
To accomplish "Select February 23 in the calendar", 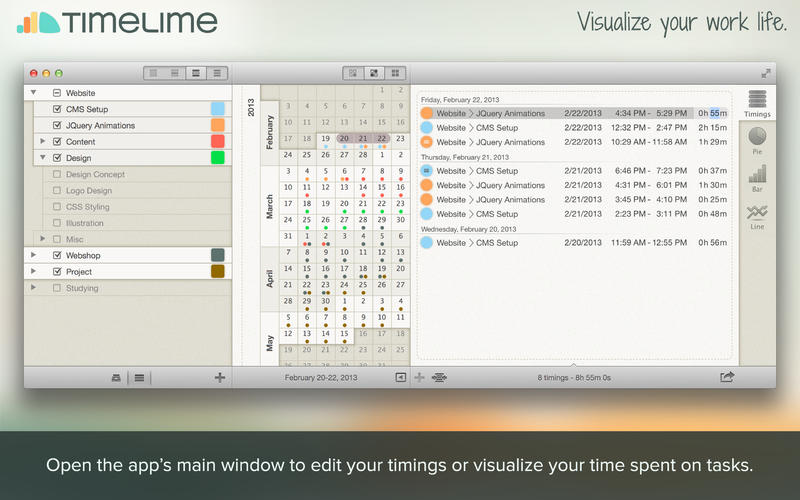I will click(401, 140).
